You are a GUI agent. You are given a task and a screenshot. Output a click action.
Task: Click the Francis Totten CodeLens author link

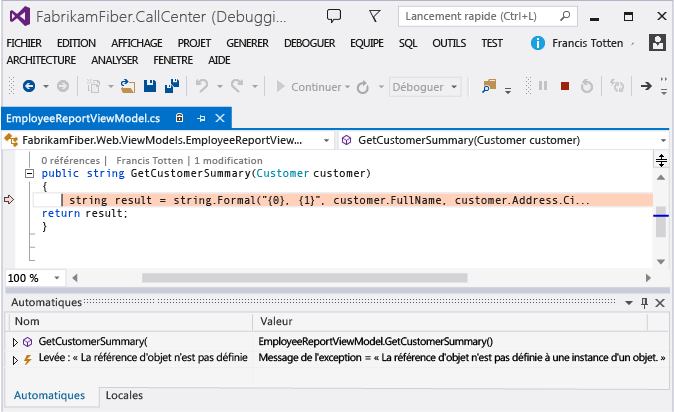pos(150,160)
